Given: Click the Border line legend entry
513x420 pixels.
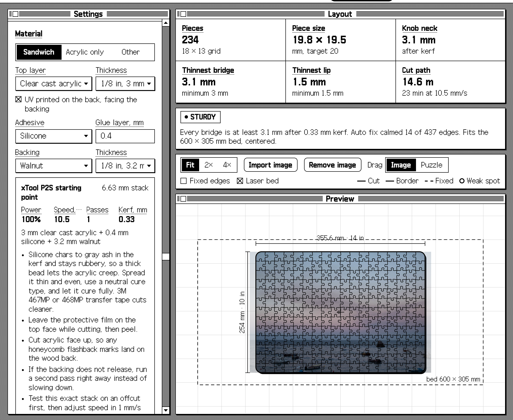Looking at the screenshot, I should point(402,181).
